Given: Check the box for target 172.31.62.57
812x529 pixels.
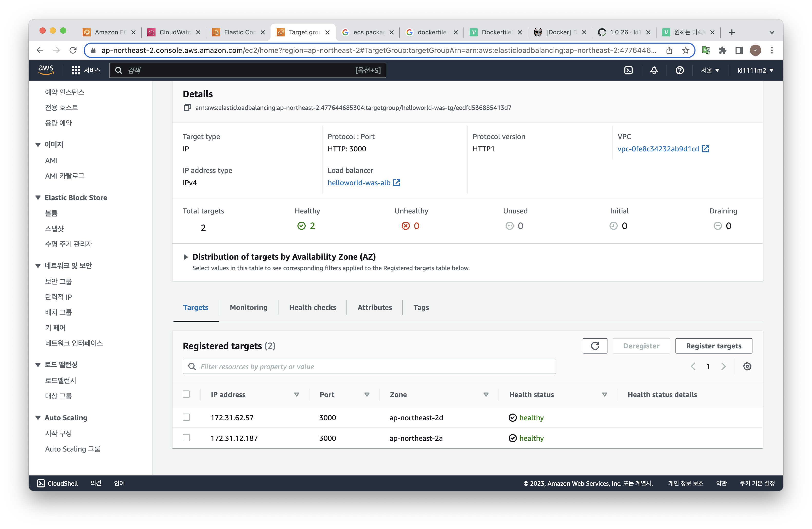Looking at the screenshot, I should pyautogui.click(x=186, y=417).
